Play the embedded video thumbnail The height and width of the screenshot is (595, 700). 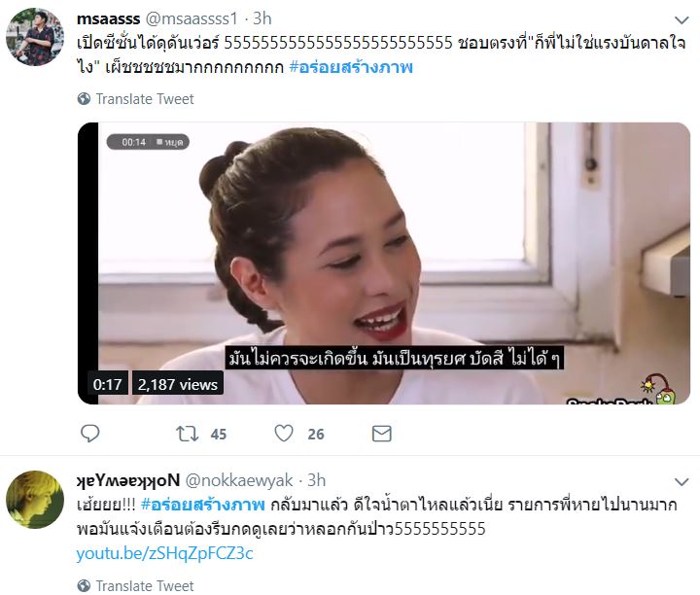tap(384, 263)
